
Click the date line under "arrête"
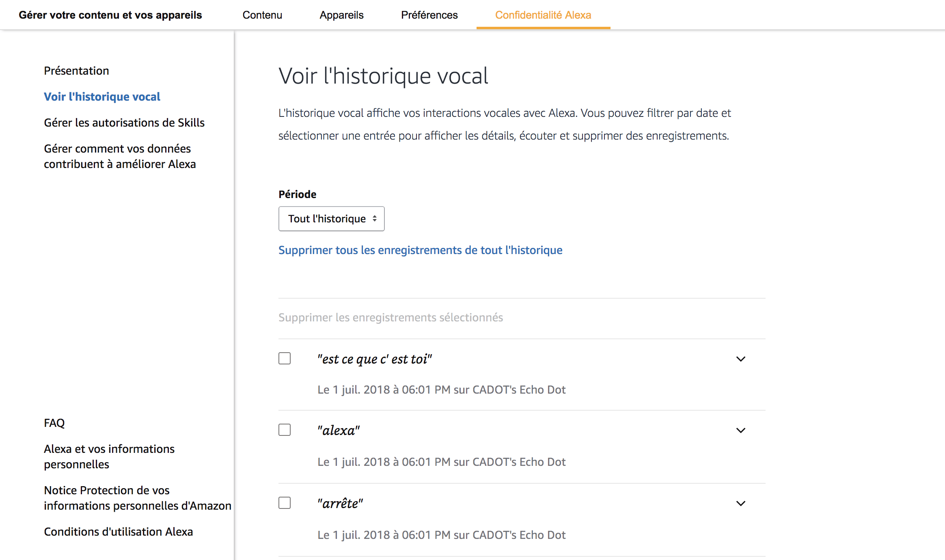coord(442,535)
